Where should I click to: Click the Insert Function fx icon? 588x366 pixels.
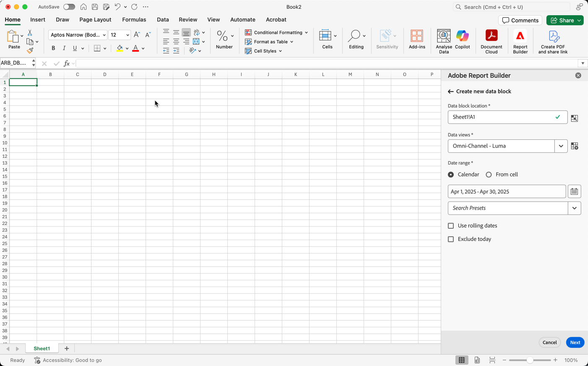(x=66, y=63)
